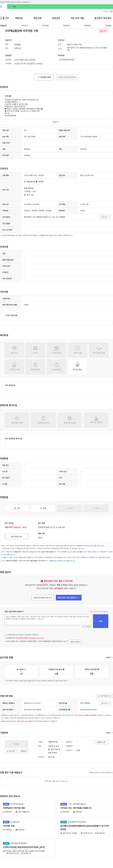Click the info icon beside 구인인증번호
Screen dimensions: 113x868
click(69, 710)
